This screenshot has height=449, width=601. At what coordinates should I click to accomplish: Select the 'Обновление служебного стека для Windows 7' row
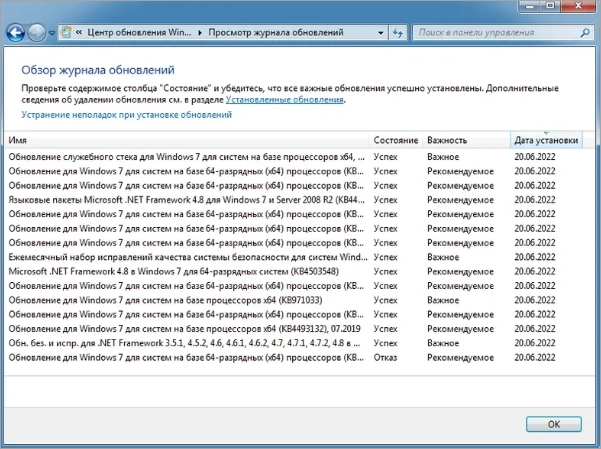[x=295, y=157]
